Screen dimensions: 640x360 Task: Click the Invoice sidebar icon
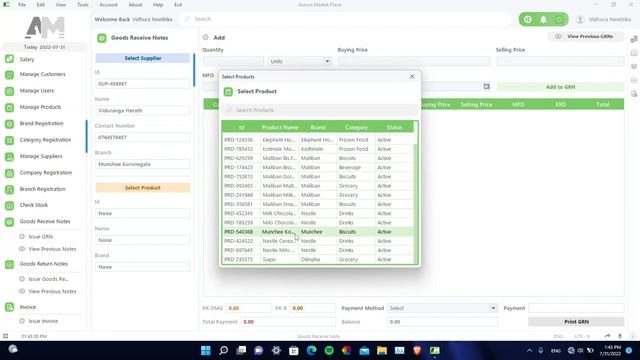pyautogui.click(x=9, y=307)
